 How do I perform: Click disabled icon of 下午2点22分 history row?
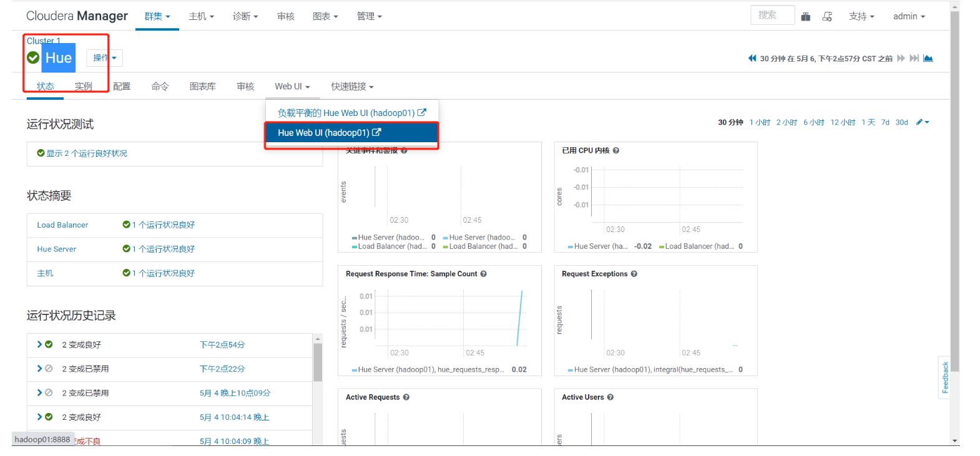(x=49, y=369)
